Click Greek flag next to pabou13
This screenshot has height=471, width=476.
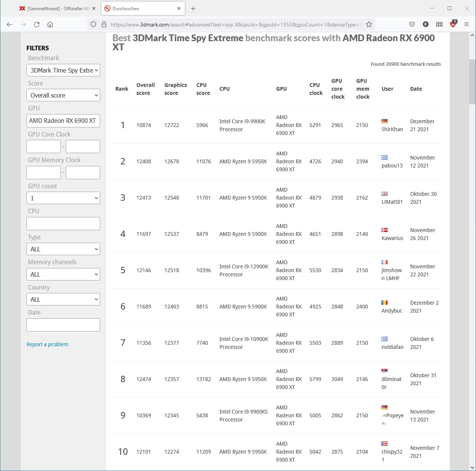click(385, 158)
